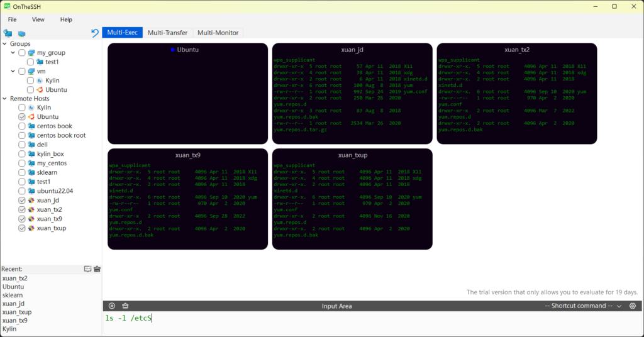Switch to the Multi-Transfer tab
Viewport: 644px width, 337px height.
coord(167,33)
